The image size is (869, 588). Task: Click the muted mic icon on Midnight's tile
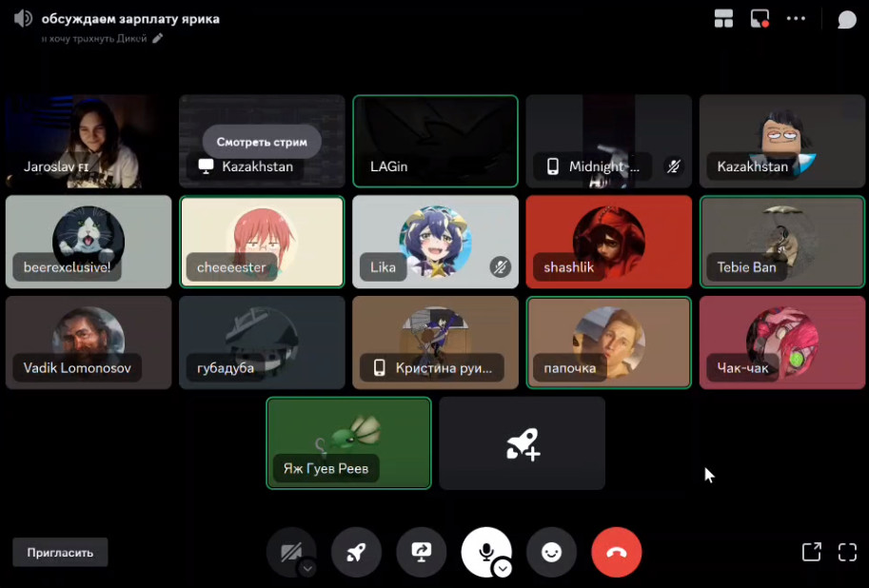(x=673, y=167)
